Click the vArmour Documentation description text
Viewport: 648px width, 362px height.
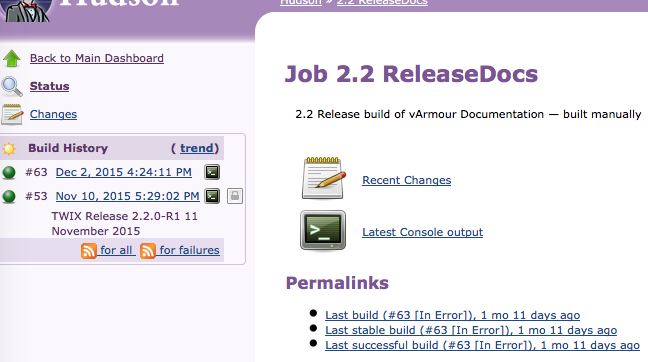point(468,114)
